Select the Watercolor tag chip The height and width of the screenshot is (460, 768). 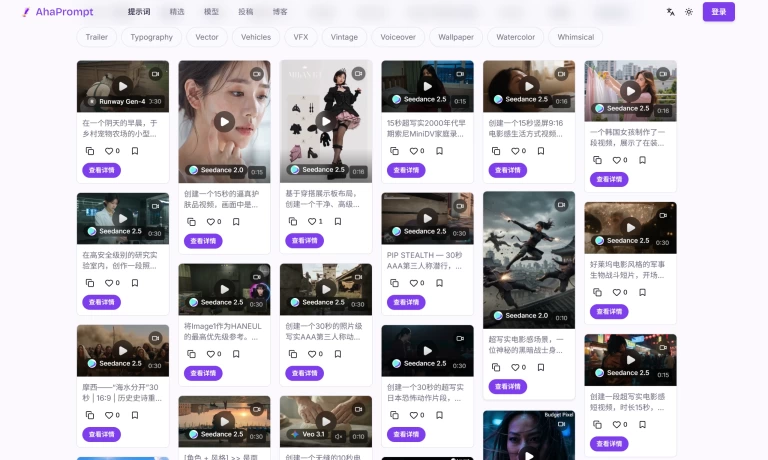coord(515,37)
